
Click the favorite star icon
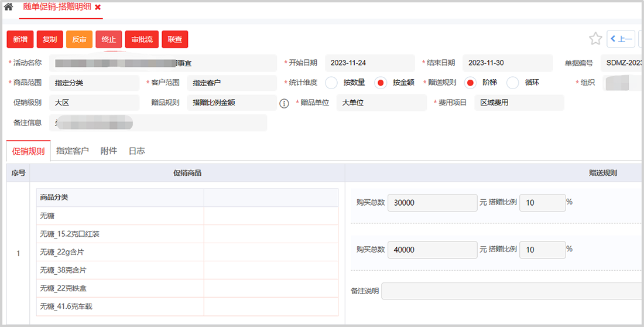click(595, 39)
